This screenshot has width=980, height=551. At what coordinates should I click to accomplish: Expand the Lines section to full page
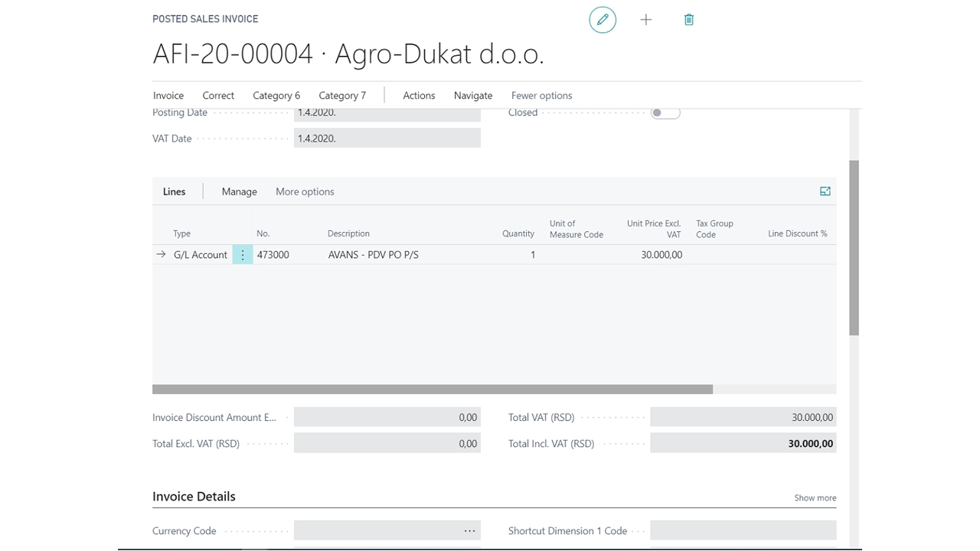click(825, 191)
